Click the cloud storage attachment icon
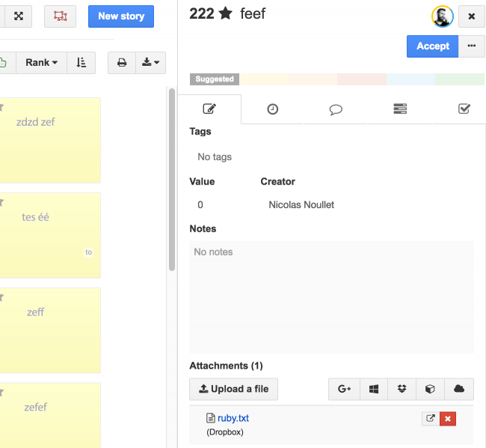 pos(459,389)
